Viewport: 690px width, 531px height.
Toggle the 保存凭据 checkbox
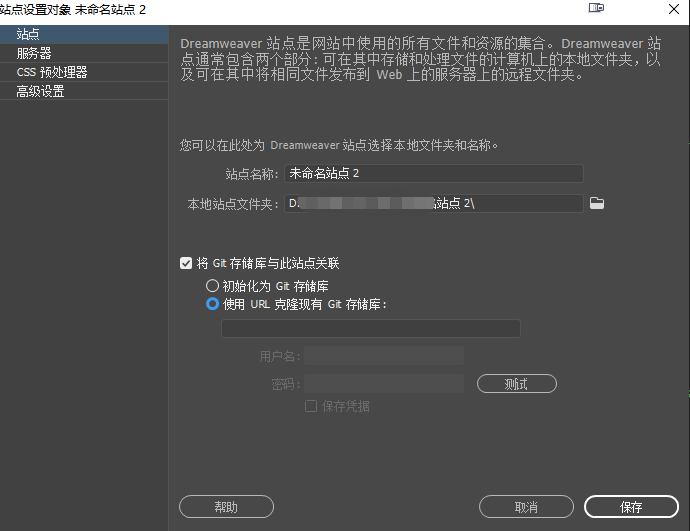(x=311, y=406)
